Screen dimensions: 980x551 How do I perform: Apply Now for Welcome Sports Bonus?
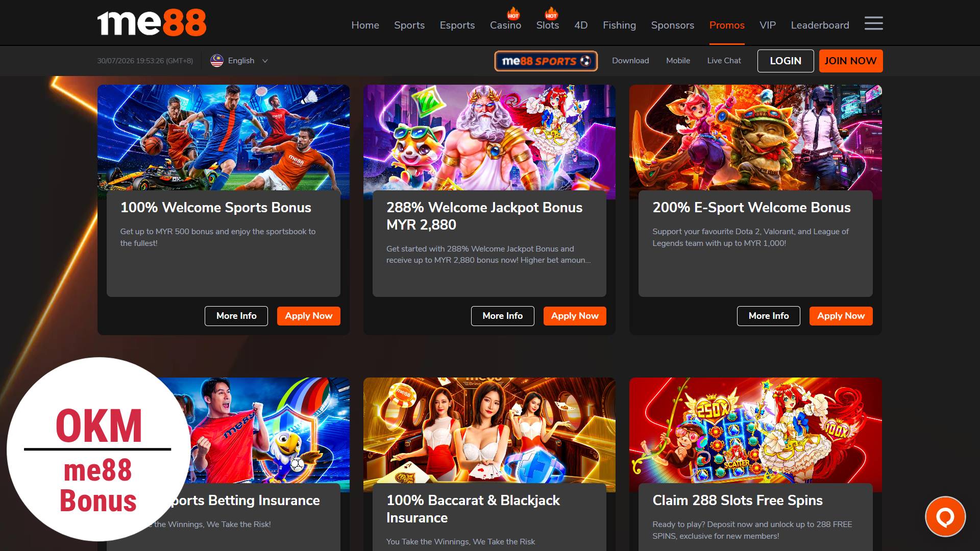point(309,316)
